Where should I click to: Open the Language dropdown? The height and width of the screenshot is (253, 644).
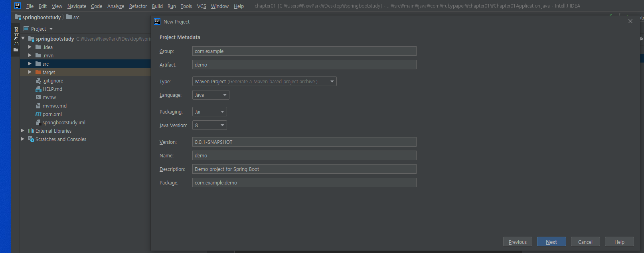pyautogui.click(x=211, y=95)
